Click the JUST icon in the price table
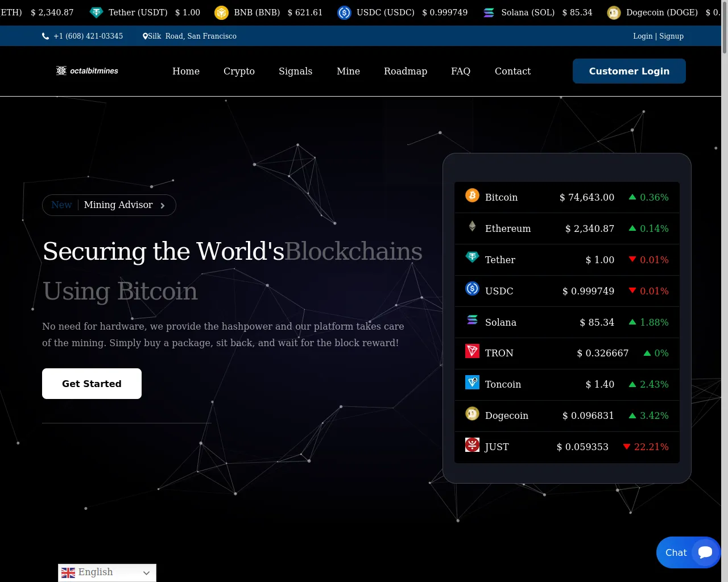Image resolution: width=728 pixels, height=582 pixels. tap(472, 444)
